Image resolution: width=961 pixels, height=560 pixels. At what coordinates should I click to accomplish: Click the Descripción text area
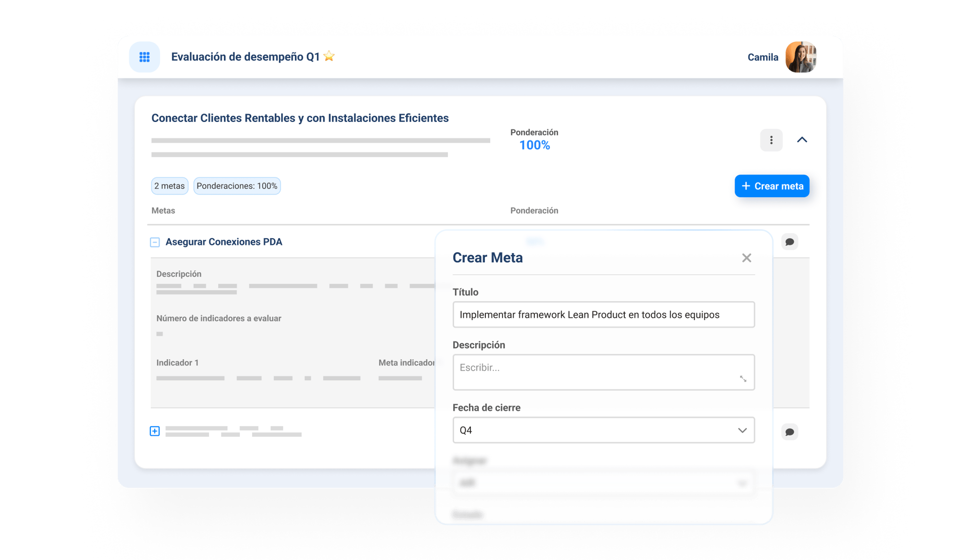pyautogui.click(x=596, y=372)
